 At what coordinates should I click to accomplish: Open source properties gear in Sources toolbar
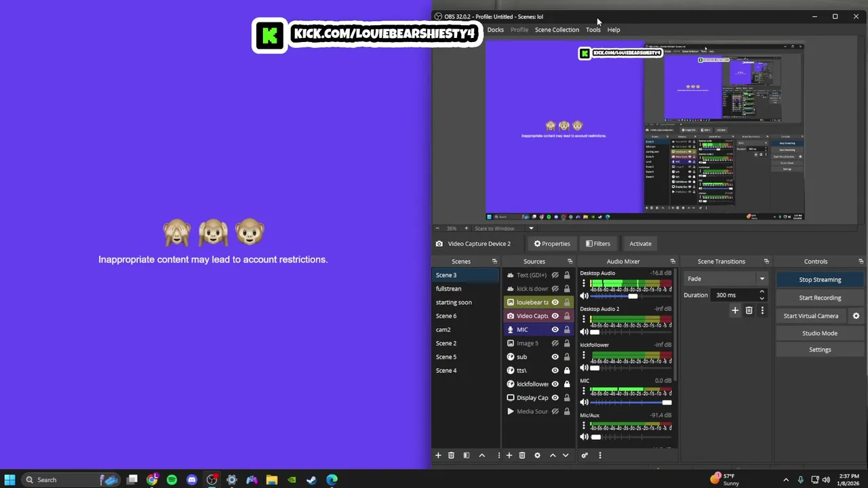point(537,455)
